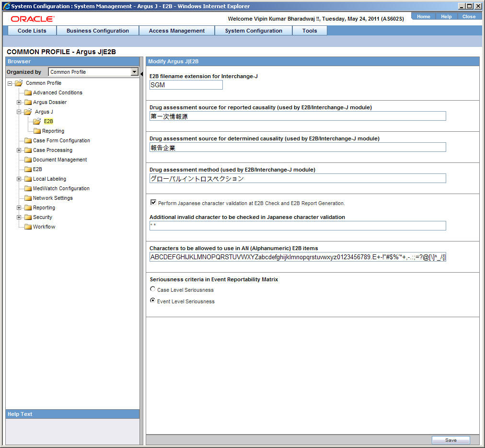485x448 pixels.
Task: Select Network Settings tree item
Action: [x=53, y=198]
